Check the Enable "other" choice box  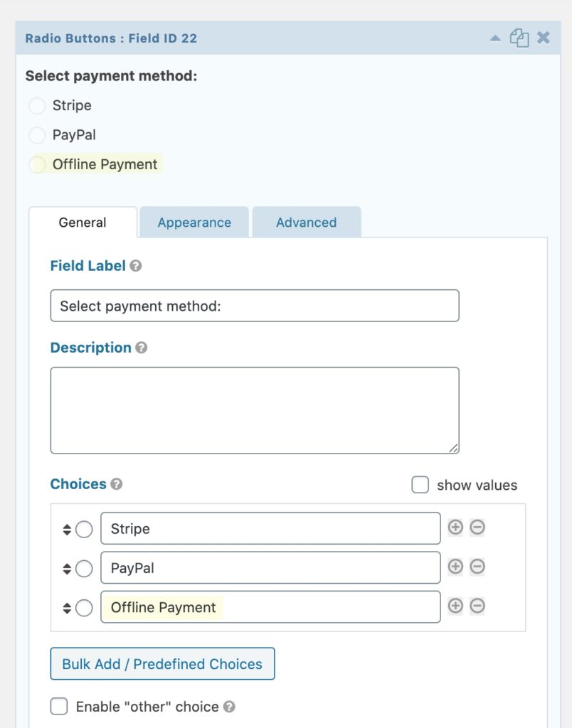(x=59, y=706)
